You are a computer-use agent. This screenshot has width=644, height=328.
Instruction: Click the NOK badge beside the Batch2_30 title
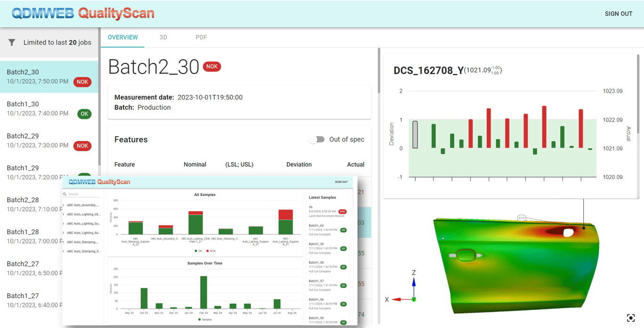click(212, 66)
